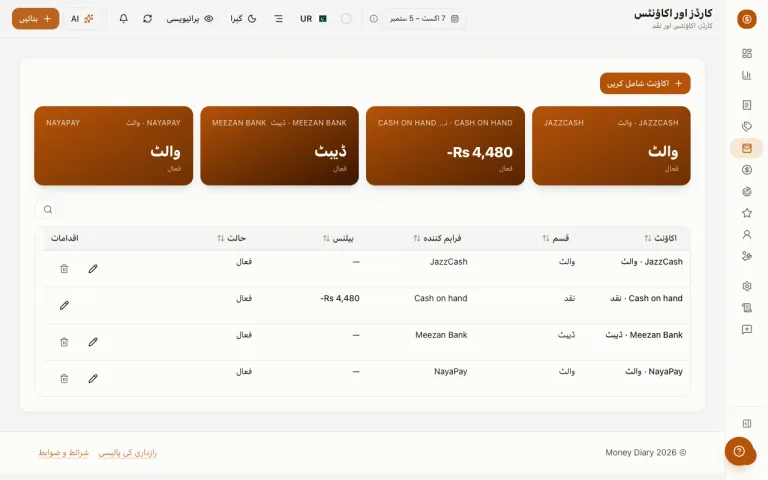Image resolution: width=768 pixels, height=480 pixels.
Task: Click the Meezan Bank provider cell
Action: (x=441, y=335)
